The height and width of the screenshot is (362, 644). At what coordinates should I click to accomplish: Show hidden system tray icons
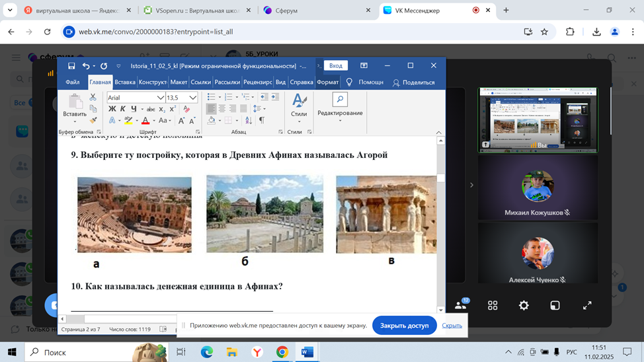508,352
